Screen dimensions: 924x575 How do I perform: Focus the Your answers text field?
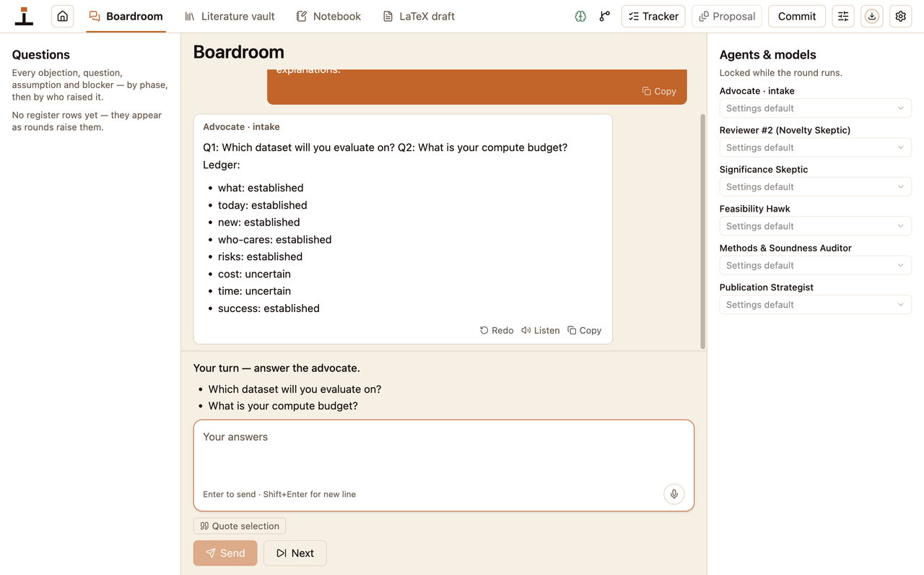(444, 465)
